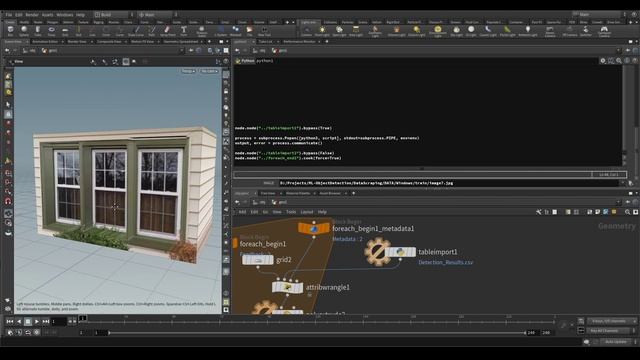This screenshot has width=640, height=360.
Task: Add a new pane tab in viewer
Action: (x=209, y=42)
